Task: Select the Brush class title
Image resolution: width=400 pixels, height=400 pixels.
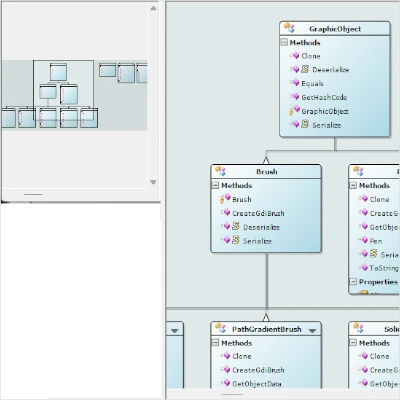Action: pyautogui.click(x=267, y=172)
